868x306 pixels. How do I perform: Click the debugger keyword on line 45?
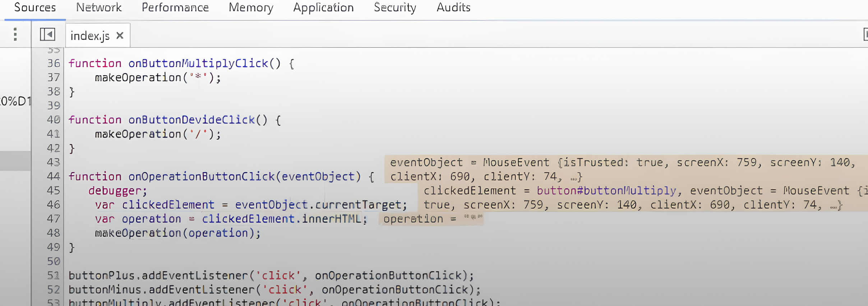(x=117, y=191)
